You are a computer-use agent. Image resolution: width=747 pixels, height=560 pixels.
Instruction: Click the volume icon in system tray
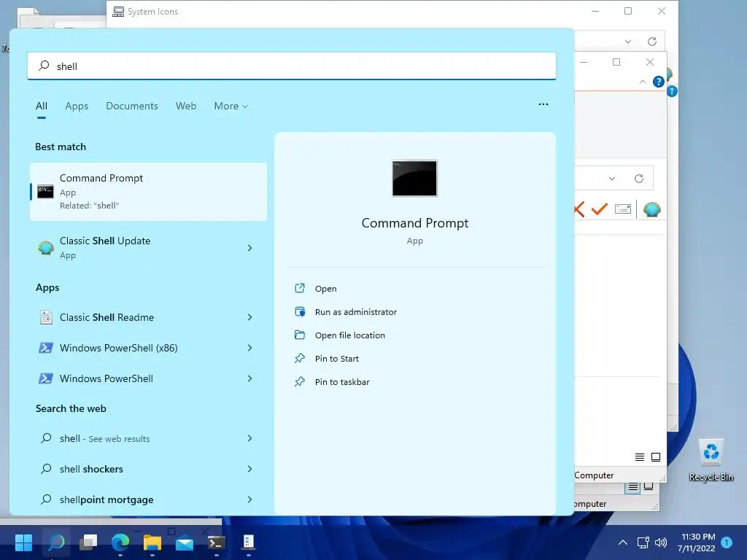(661, 542)
